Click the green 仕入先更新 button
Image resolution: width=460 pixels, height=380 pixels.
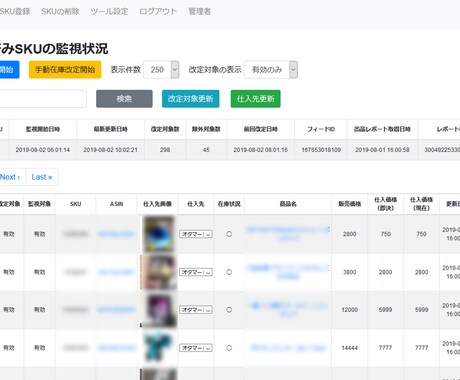pos(256,99)
